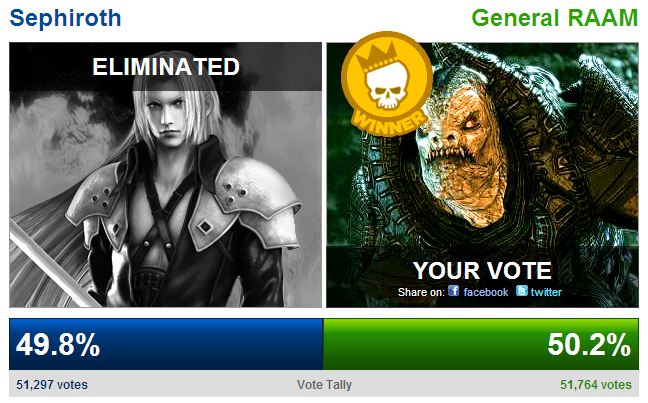Click the WINNER ribbon text

(388, 123)
